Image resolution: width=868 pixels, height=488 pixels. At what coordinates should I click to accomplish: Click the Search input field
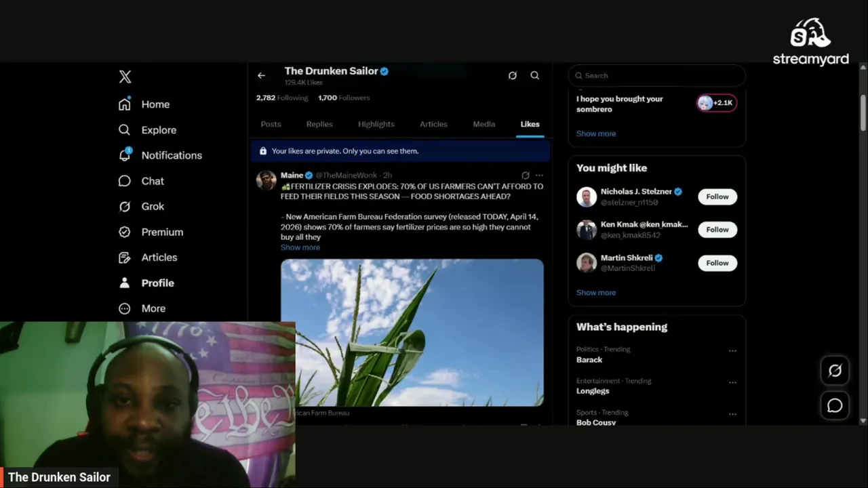pos(656,76)
